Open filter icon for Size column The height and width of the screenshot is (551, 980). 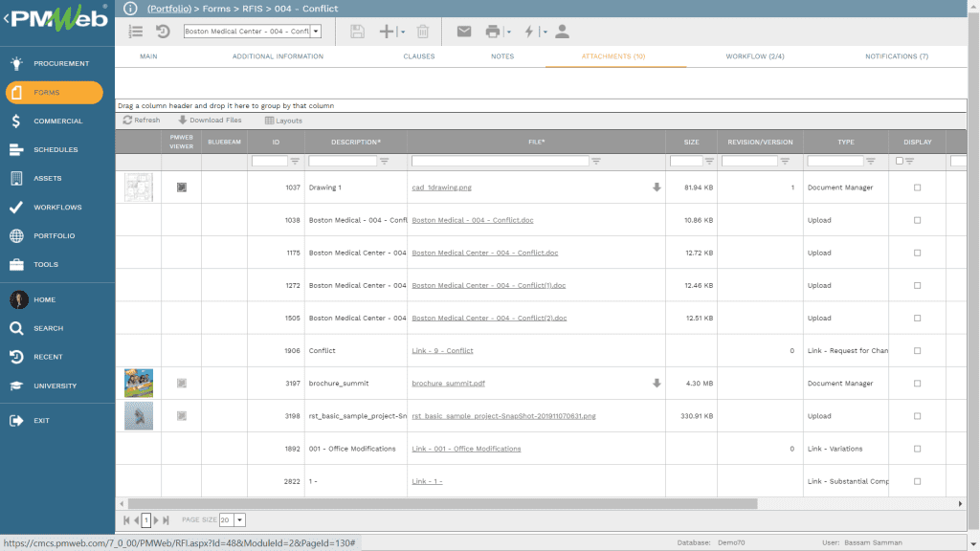point(709,161)
